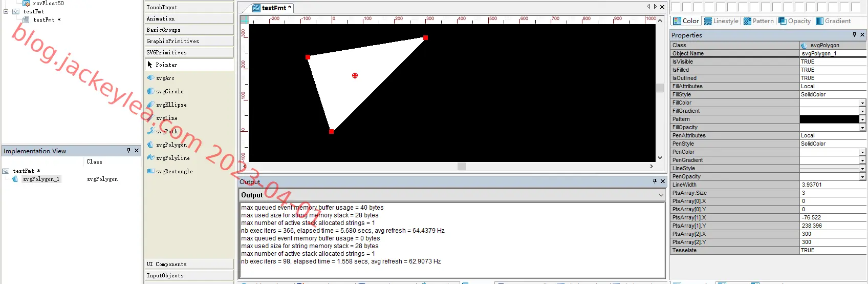Switch to the Linestyle palette tab
This screenshot has width=868, height=284.
click(721, 21)
